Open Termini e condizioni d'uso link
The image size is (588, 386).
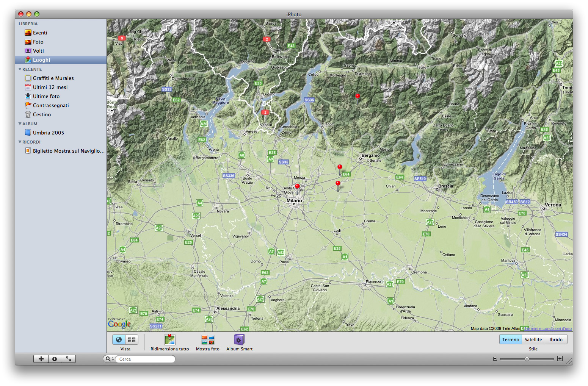click(x=549, y=328)
